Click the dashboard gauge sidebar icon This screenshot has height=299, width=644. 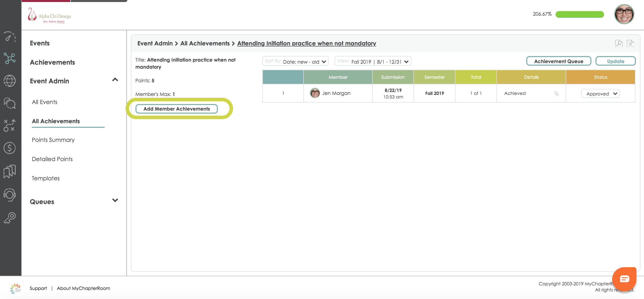coord(10,37)
